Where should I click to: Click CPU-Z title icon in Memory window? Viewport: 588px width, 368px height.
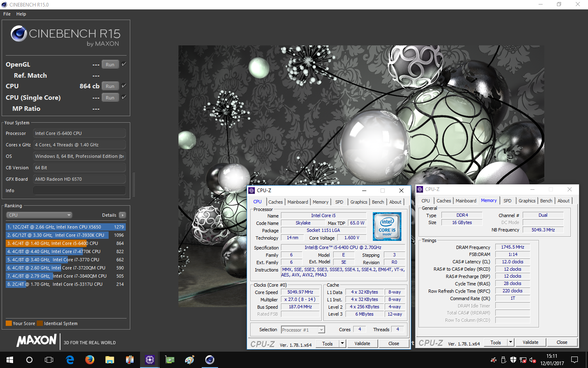420,189
